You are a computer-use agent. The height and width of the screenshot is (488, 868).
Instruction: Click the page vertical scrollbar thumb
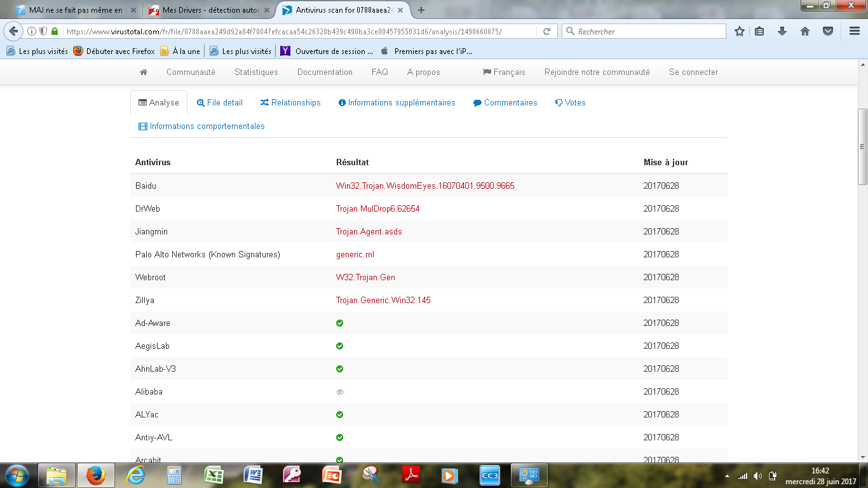click(x=862, y=146)
